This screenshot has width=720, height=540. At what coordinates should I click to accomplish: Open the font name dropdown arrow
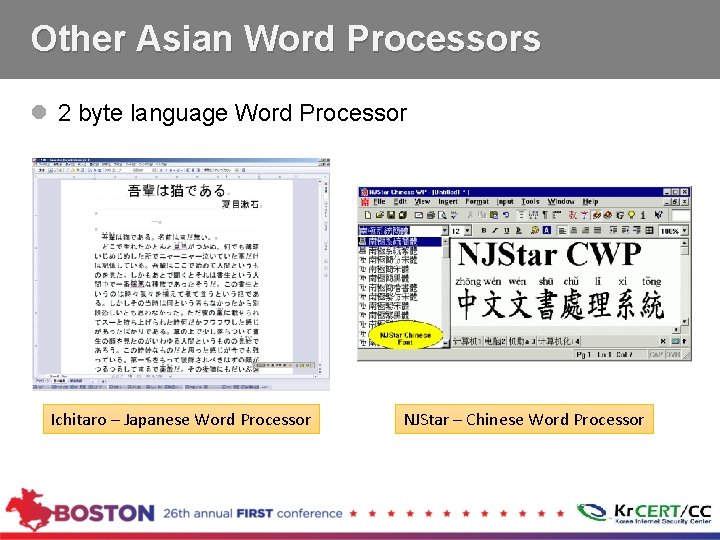445,231
